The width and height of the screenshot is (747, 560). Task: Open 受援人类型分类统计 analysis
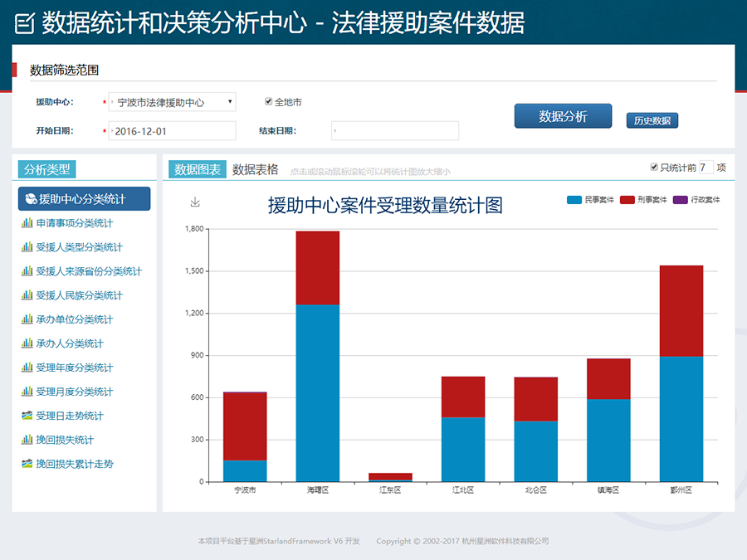coord(79,247)
